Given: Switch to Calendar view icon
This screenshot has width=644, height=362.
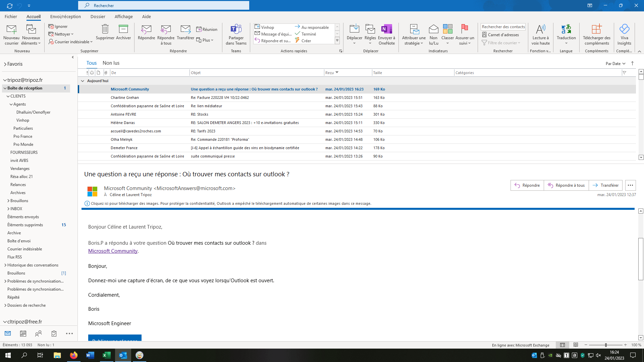Looking at the screenshot, I should (x=23, y=334).
